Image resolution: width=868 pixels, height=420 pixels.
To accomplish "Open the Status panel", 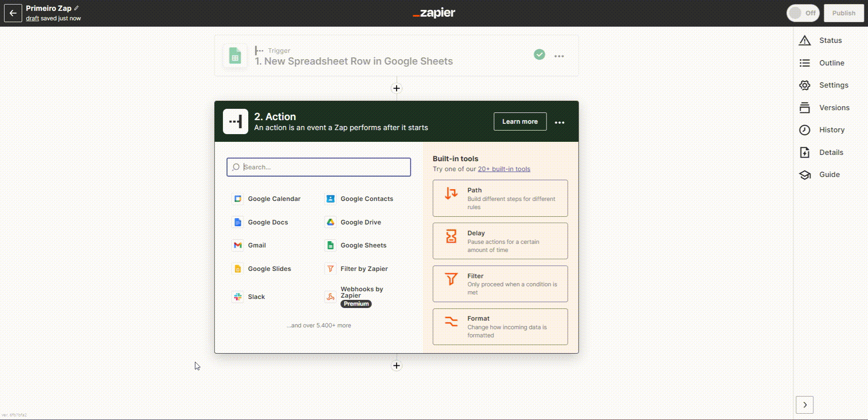I will [x=821, y=41].
